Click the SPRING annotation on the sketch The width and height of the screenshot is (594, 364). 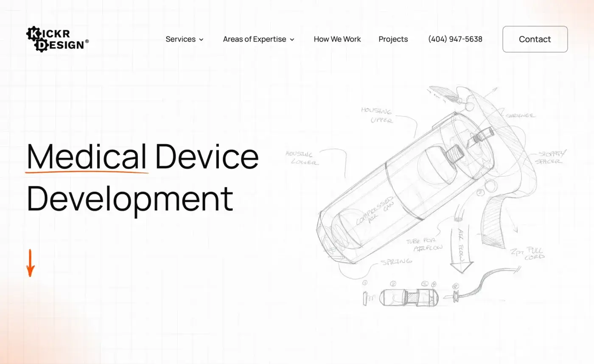[396, 261]
